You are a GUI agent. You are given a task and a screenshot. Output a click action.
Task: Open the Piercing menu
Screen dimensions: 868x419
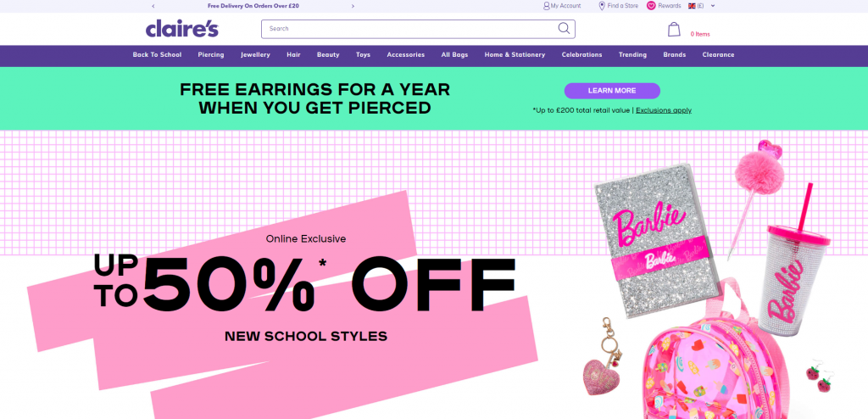(x=211, y=55)
